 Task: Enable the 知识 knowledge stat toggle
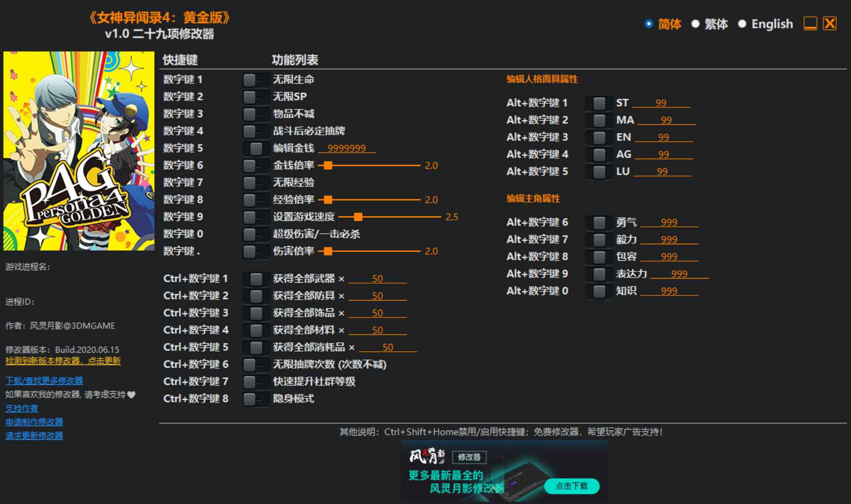tap(598, 291)
